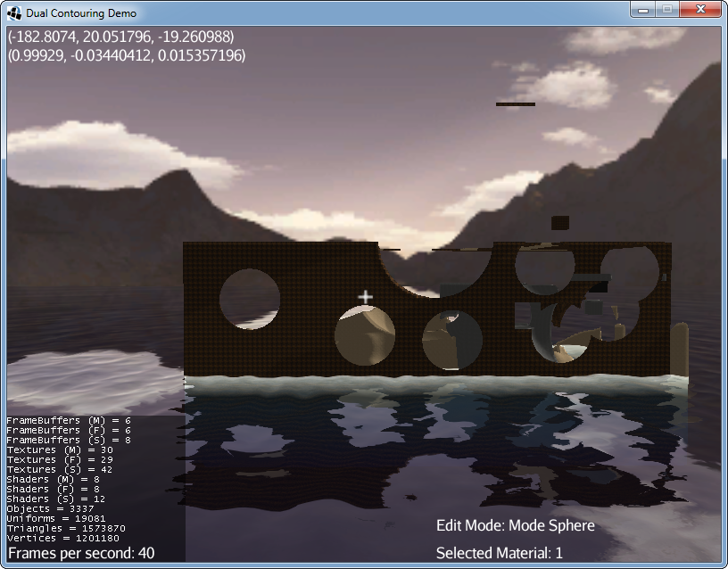Click 'FrameBuffers (M) = 6' stat line
This screenshot has height=569, width=728.
[x=69, y=420]
